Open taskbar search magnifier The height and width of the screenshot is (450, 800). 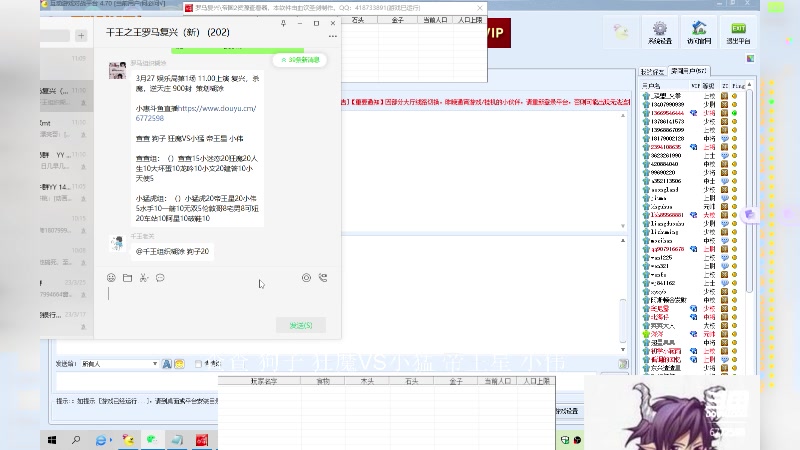click(76, 440)
